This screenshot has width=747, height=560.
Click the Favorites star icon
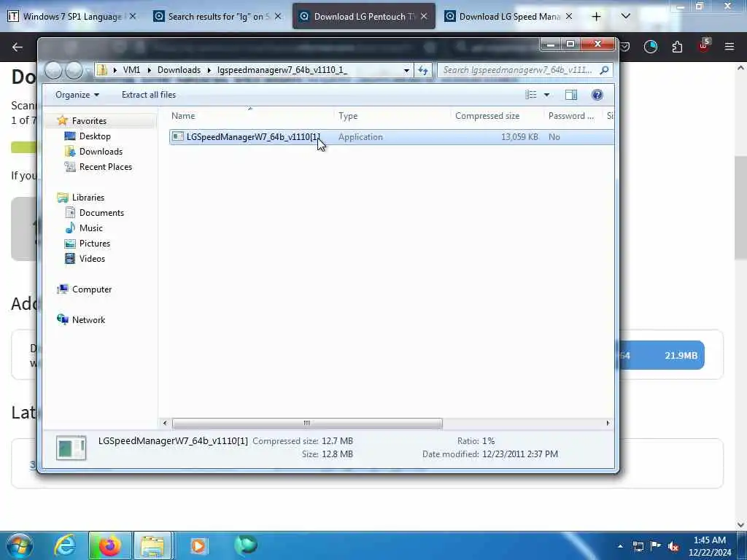coord(63,120)
